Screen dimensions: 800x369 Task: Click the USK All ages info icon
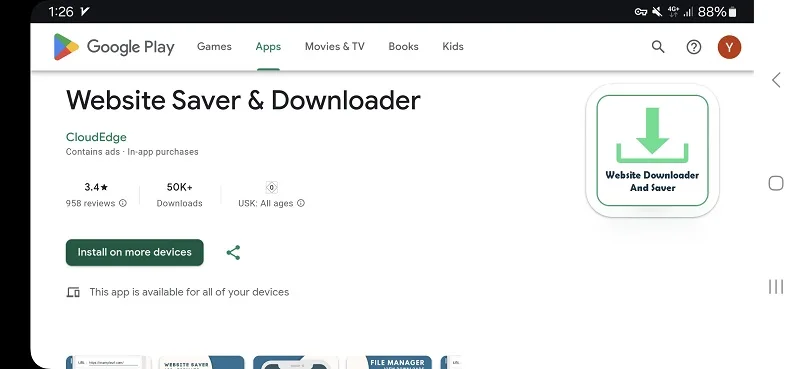pyautogui.click(x=301, y=203)
